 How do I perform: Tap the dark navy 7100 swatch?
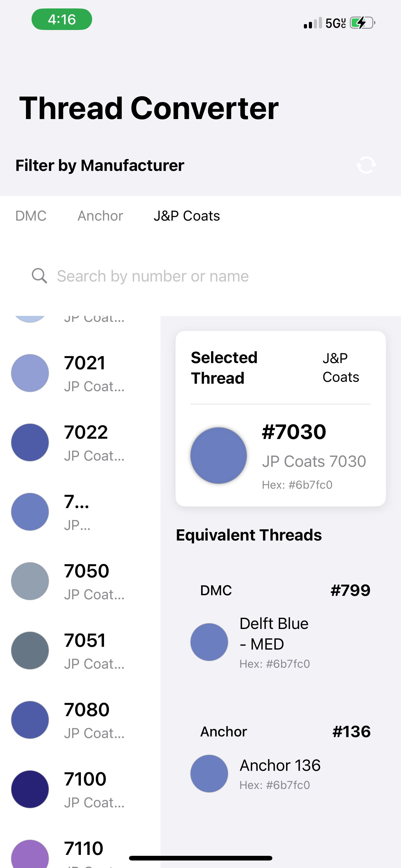30,789
